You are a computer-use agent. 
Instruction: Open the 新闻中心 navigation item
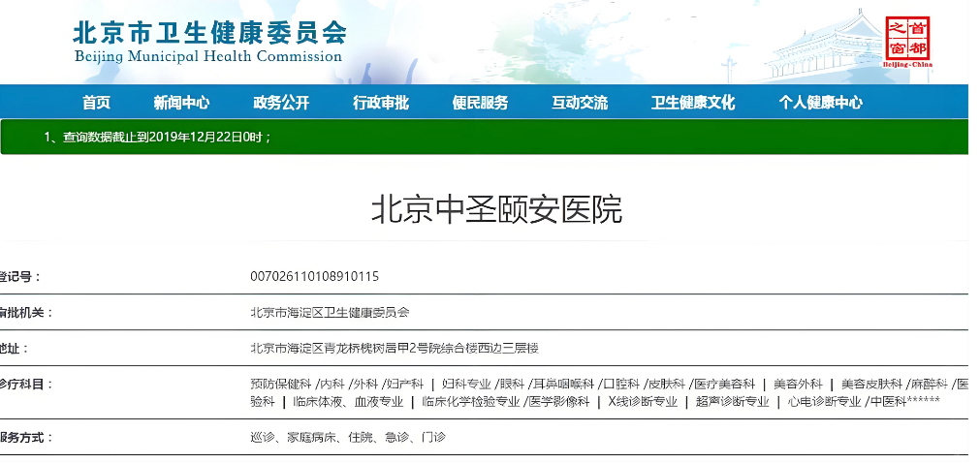point(181,103)
